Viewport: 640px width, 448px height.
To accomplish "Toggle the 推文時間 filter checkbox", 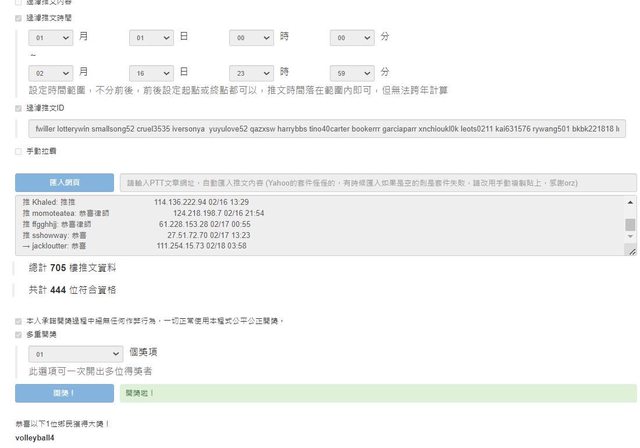I will 18,18.
